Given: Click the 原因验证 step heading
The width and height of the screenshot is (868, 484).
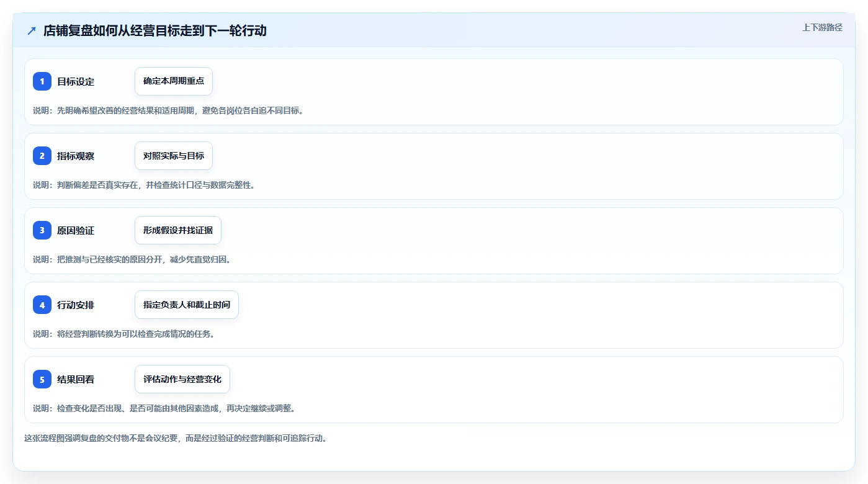Looking at the screenshot, I should coord(76,230).
